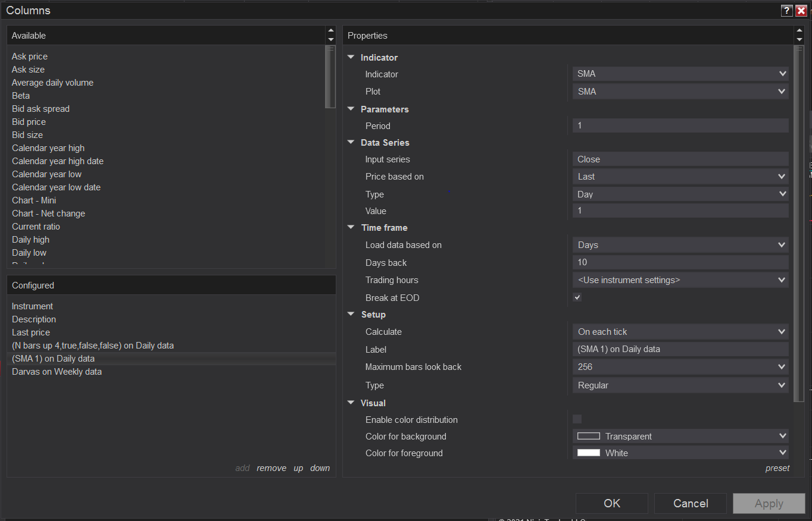Click the down link under Configured
This screenshot has height=521, width=812.
pos(320,468)
